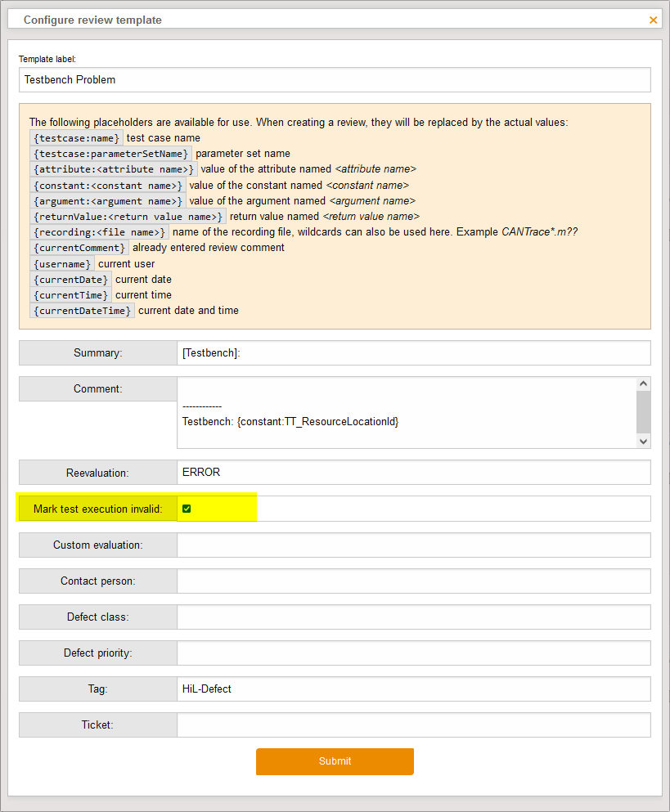Select the Contact person field
This screenshot has width=670, height=812.
pyautogui.click(x=413, y=581)
